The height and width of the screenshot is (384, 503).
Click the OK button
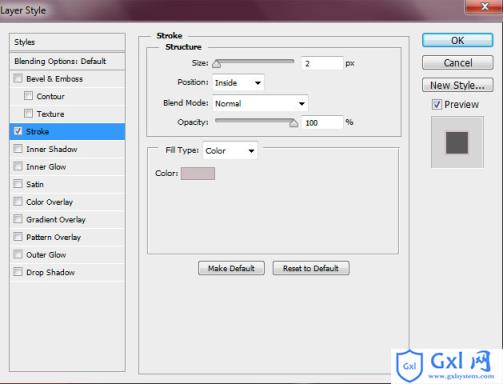[x=457, y=40]
